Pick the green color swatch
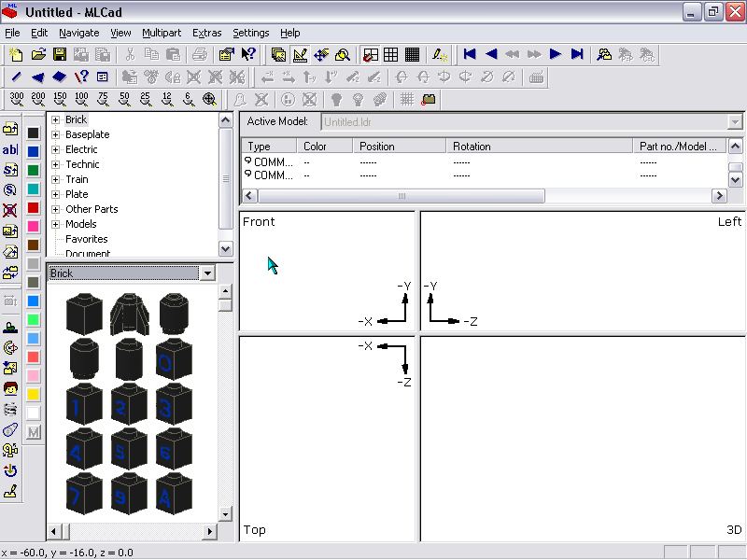Image resolution: width=747 pixels, height=560 pixels. [x=33, y=170]
